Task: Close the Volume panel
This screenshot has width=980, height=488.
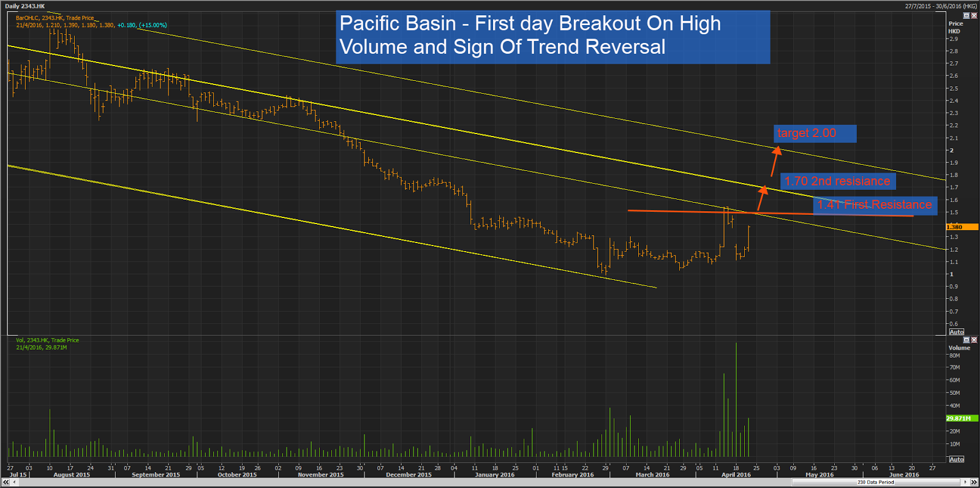Action: (x=974, y=340)
